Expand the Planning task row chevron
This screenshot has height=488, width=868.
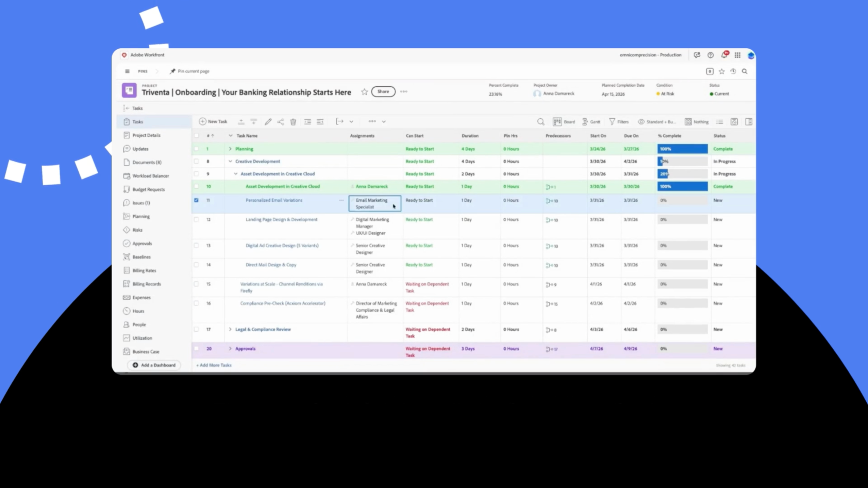[230, 149]
